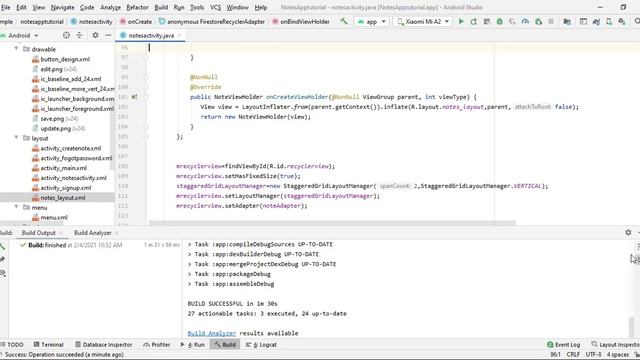Start debugging with the green bug icon
Image resolution: width=640 pixels, height=360 pixels.
point(499,21)
